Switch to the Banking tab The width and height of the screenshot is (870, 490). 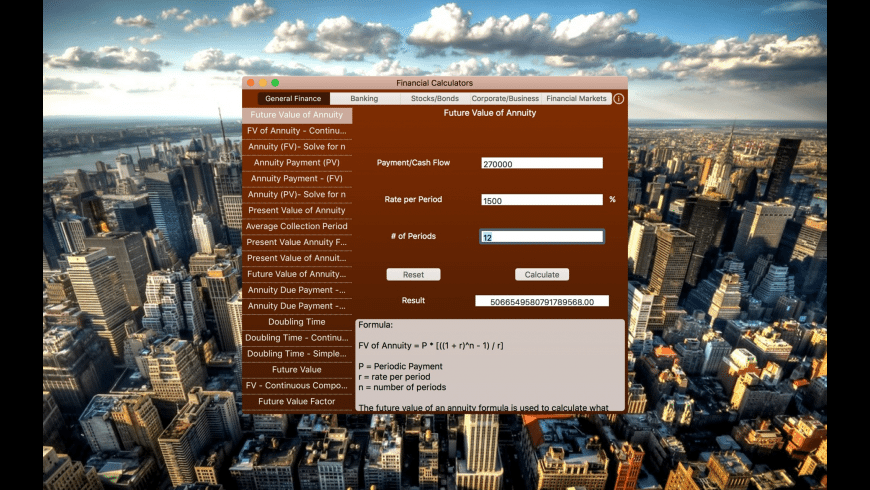[364, 99]
